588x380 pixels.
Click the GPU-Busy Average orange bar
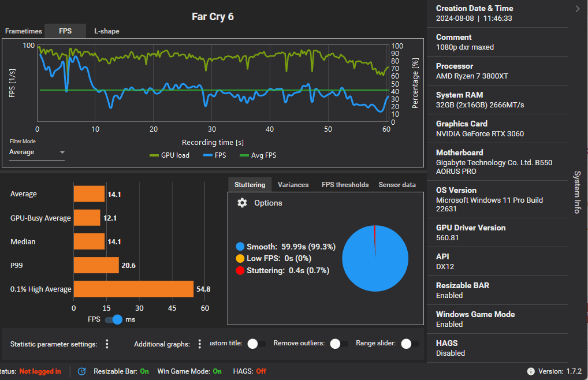point(87,218)
